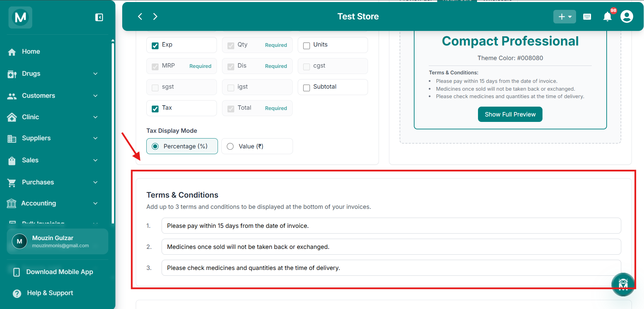Screen dimensions: 644x309
Task: Click the Clinic sidebar icon
Action: pyautogui.click(x=12, y=117)
